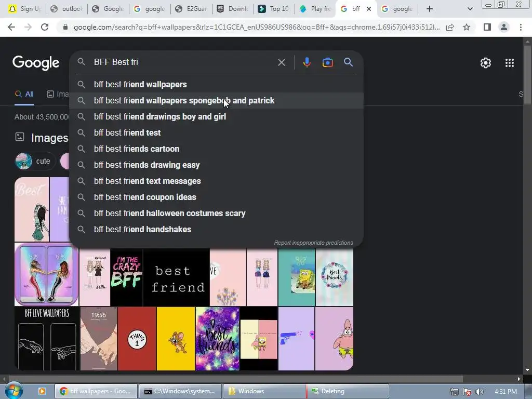Reload the current page

45,27
